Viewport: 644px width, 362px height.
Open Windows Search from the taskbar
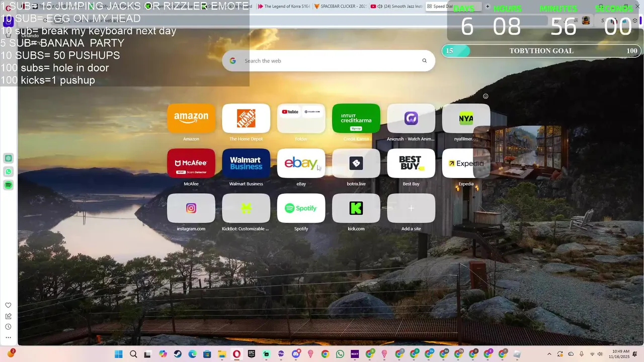tap(133, 354)
